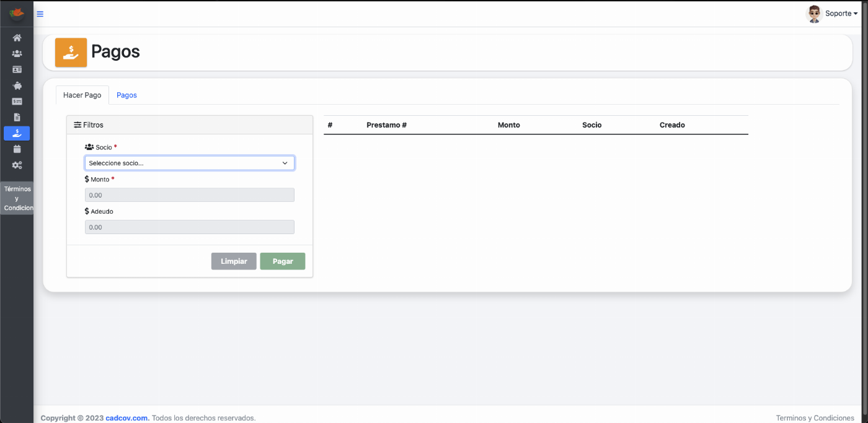Open the calendar icon in sidebar
The image size is (868, 423).
[17, 149]
